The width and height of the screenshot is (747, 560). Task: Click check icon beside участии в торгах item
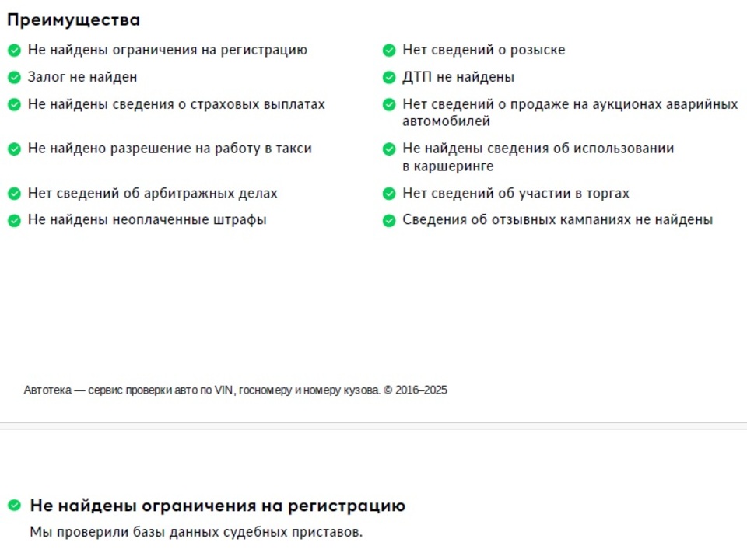click(x=389, y=194)
